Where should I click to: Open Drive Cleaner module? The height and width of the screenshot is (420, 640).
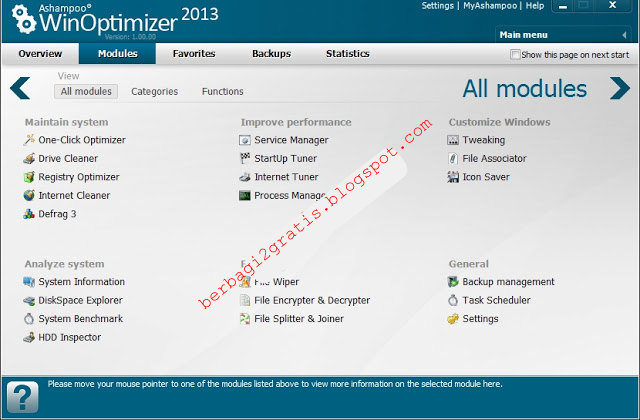[68, 158]
